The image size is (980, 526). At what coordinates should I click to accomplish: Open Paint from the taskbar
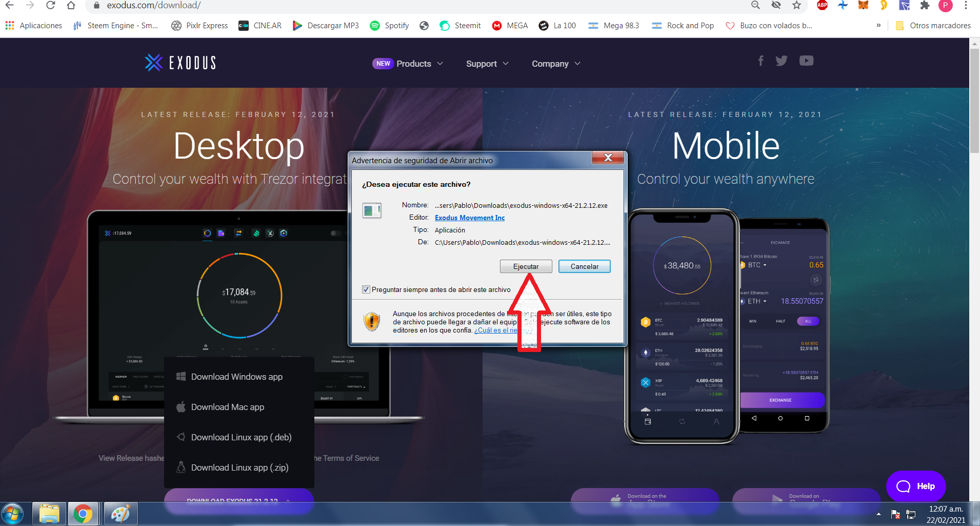pyautogui.click(x=121, y=514)
